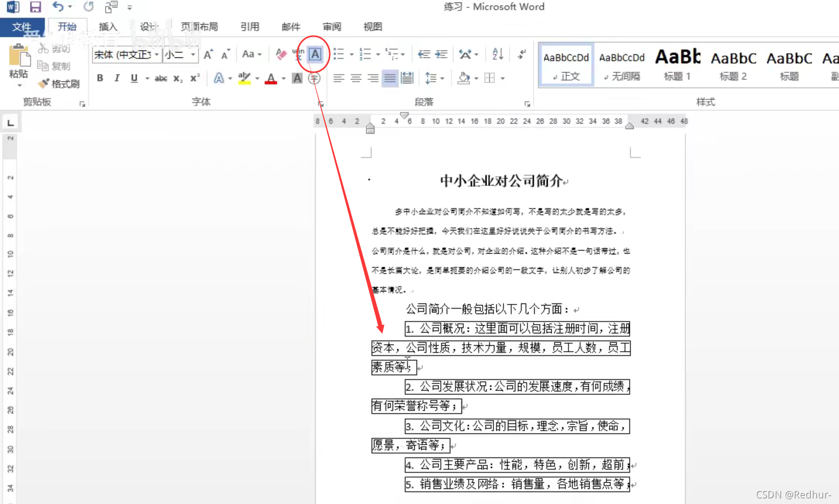Screen dimensions: 839x504
Task: Toggle italic formatting
Action: 117,78
